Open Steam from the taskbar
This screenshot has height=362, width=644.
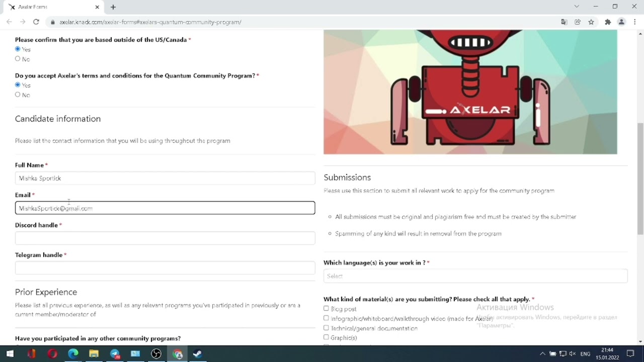pyautogui.click(x=198, y=353)
